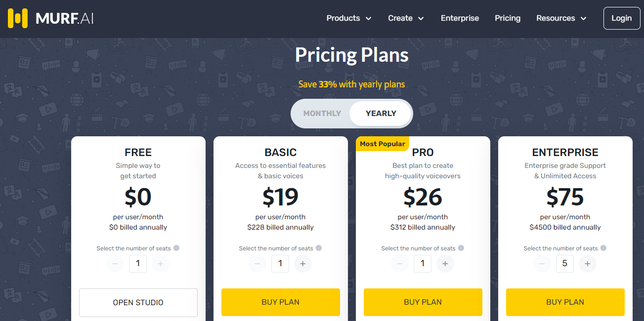Viewport: 644px width, 321px height.
Task: Click the Basic plan seat count field
Action: pyautogui.click(x=280, y=264)
